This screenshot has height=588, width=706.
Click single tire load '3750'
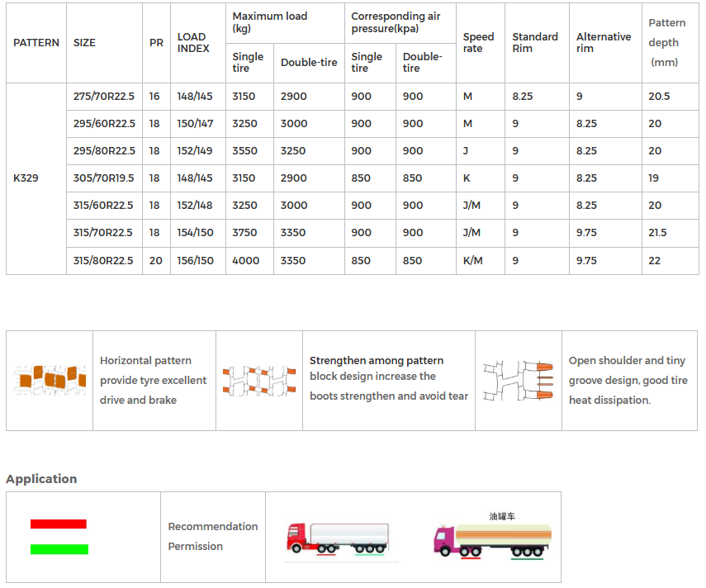click(x=244, y=233)
